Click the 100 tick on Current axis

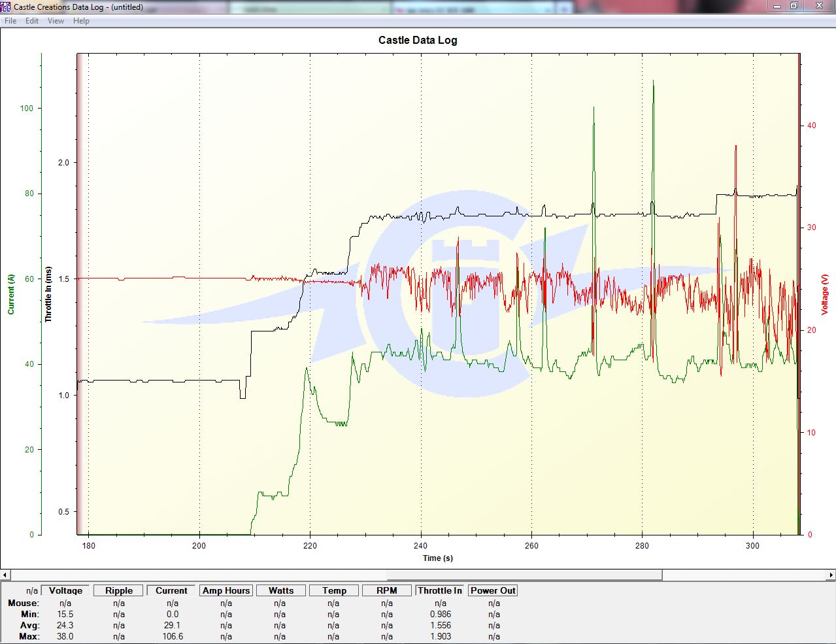(x=27, y=109)
